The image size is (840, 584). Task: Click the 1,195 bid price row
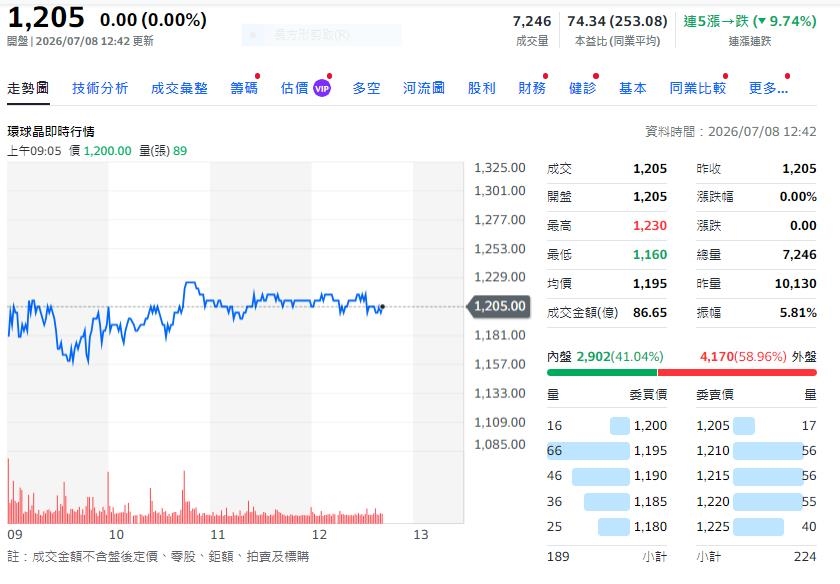(607, 451)
